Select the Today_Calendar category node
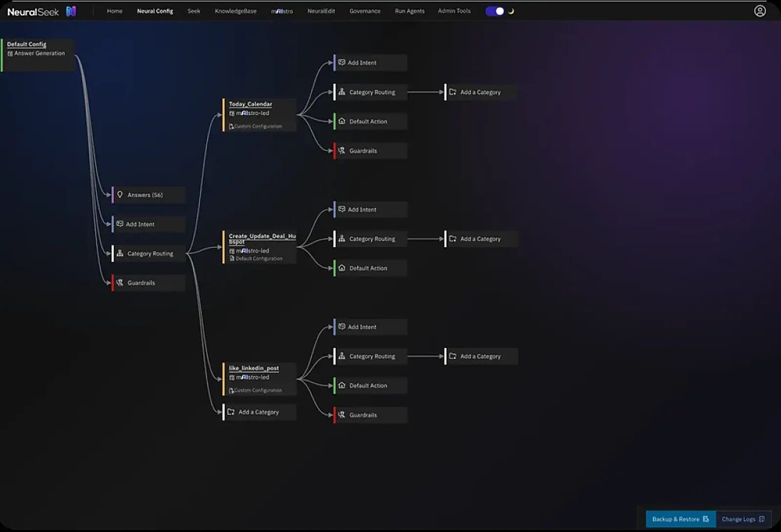 tap(259, 115)
